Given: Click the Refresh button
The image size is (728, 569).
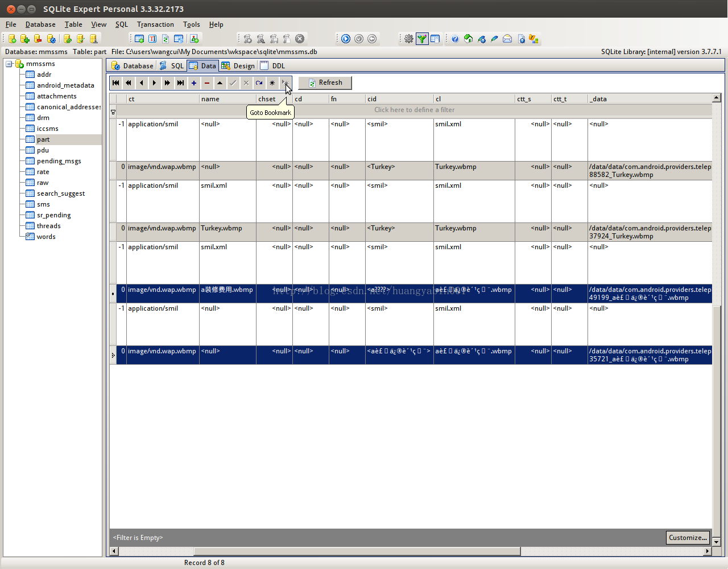Looking at the screenshot, I should pos(325,83).
